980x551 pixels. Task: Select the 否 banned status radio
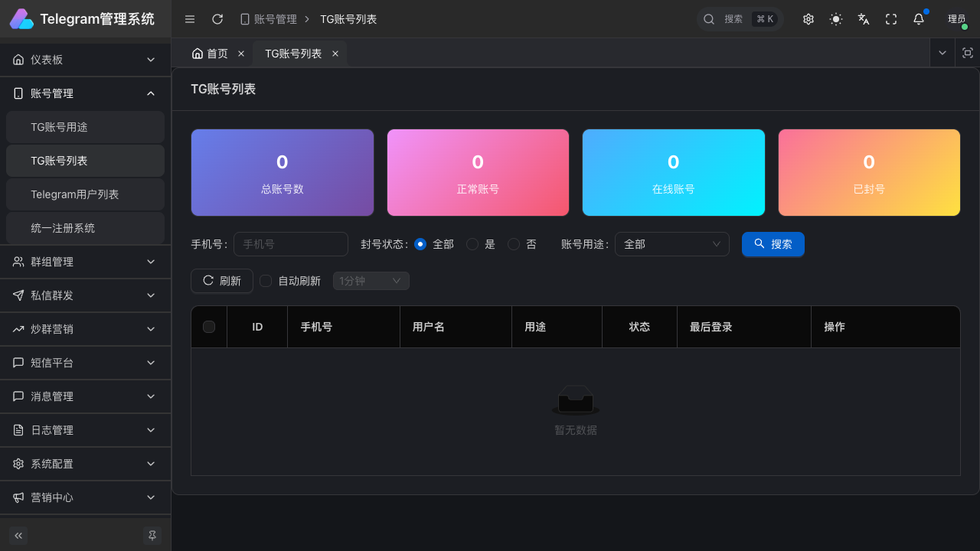pos(514,244)
